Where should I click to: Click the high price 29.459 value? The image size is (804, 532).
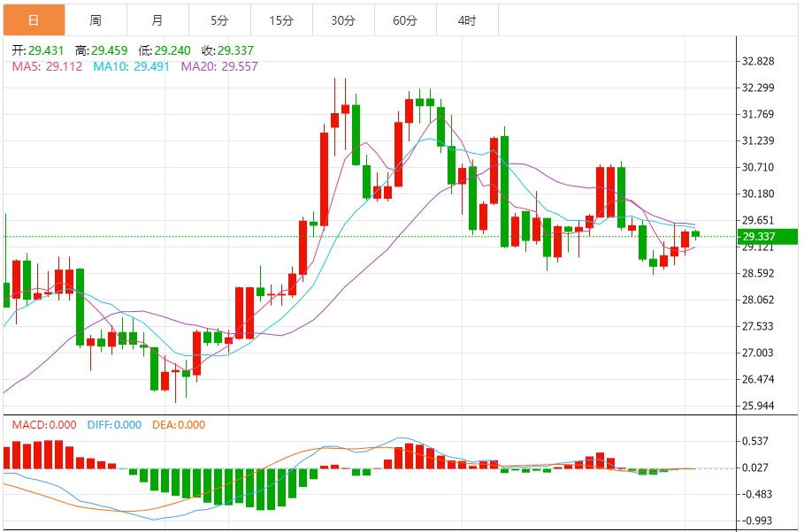[x=109, y=50]
